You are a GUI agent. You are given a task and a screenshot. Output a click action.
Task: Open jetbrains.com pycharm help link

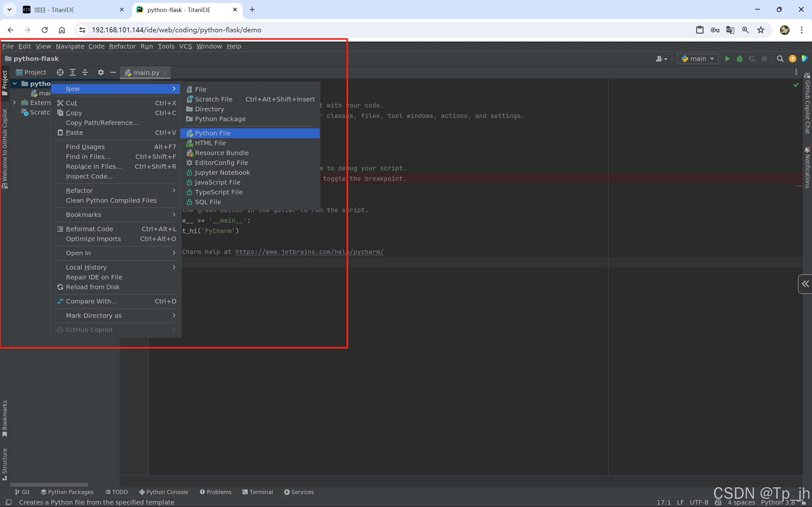[x=309, y=252]
